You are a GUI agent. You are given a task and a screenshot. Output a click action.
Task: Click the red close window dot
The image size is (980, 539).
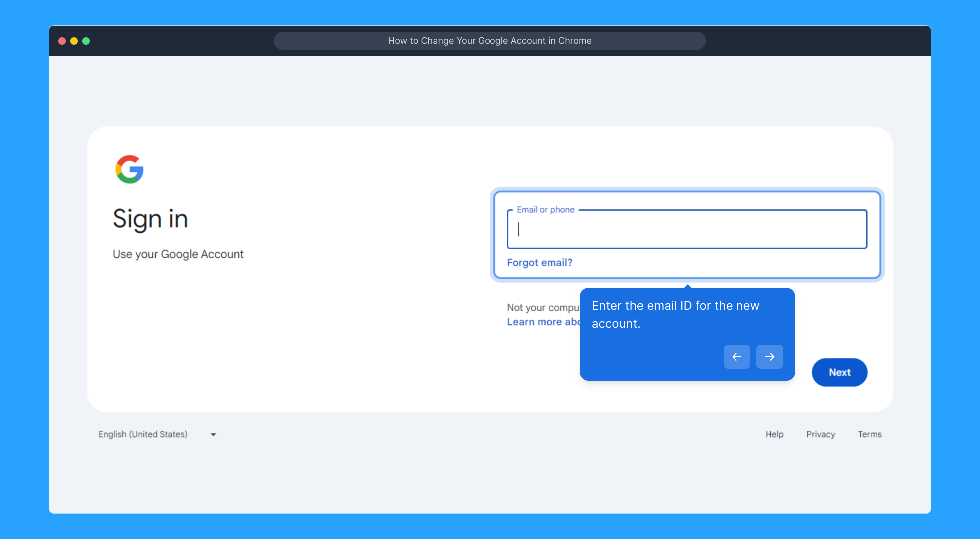click(62, 41)
